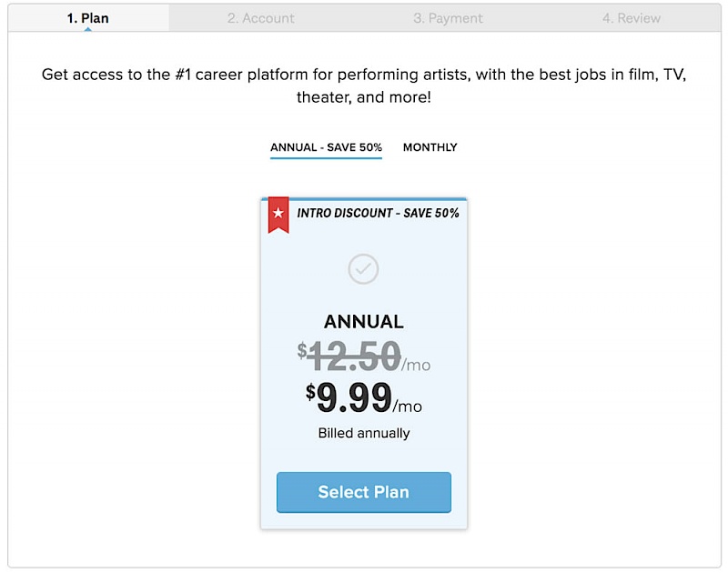Select the Annual - Save 50% billing option
728x573 pixels.
pyautogui.click(x=326, y=147)
